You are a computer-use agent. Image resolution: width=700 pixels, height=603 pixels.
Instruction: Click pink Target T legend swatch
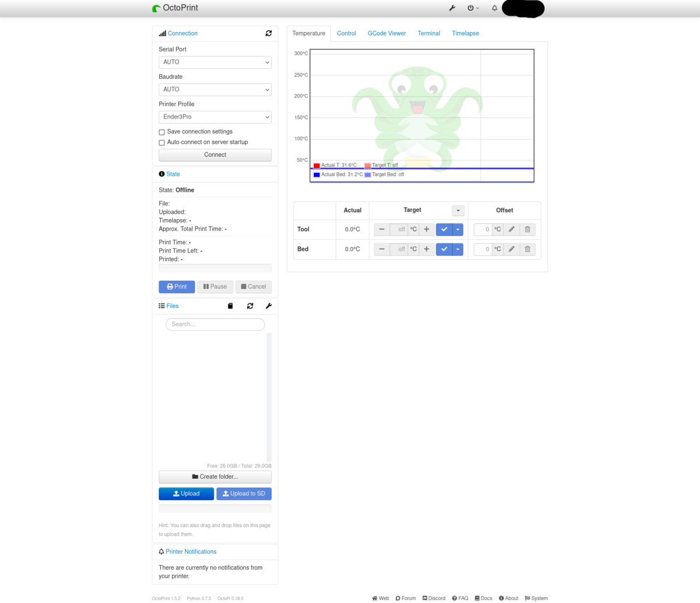pyautogui.click(x=367, y=166)
